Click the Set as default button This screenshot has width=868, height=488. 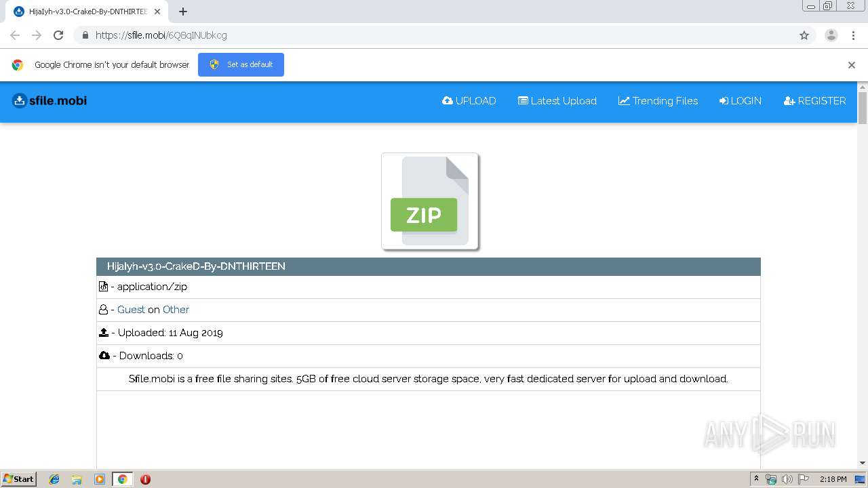click(241, 64)
